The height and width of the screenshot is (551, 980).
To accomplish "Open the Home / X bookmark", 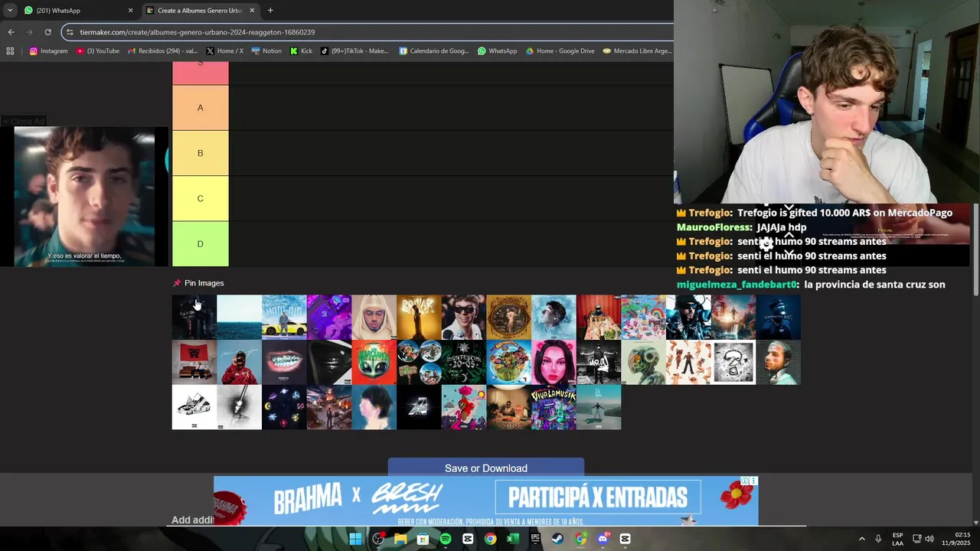I will (x=224, y=51).
